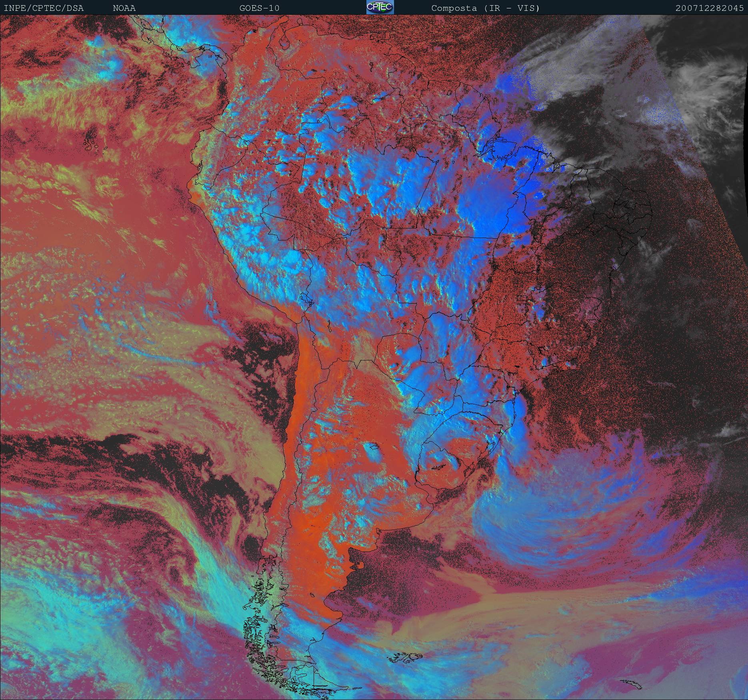The image size is (748, 700).
Task: Click the Composta (IR - VIS) title
Action: tap(486, 8)
